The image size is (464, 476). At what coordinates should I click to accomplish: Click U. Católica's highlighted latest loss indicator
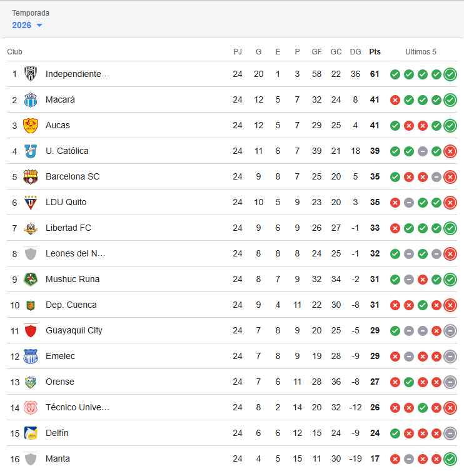[450, 151]
